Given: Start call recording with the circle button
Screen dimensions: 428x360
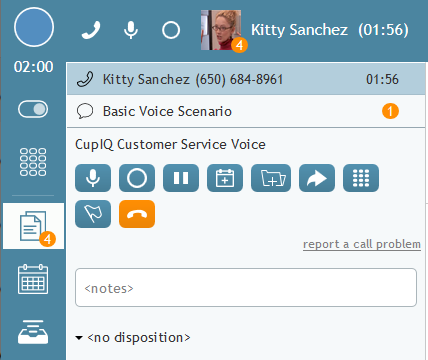Looking at the screenshot, I should coord(137,178).
